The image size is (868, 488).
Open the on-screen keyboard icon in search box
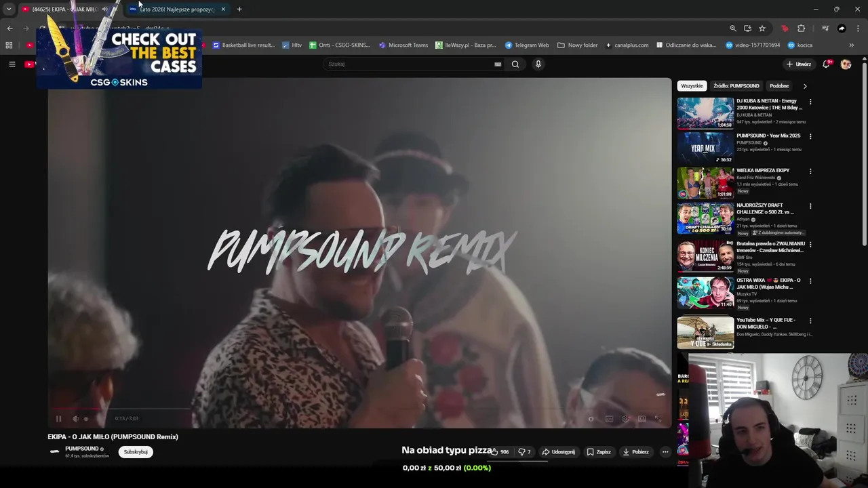coord(498,64)
